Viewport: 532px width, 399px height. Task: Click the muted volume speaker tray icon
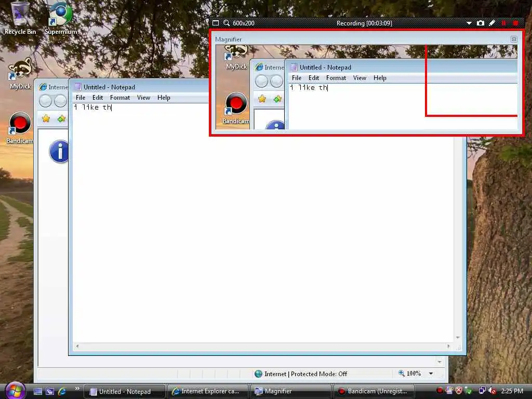point(493,391)
